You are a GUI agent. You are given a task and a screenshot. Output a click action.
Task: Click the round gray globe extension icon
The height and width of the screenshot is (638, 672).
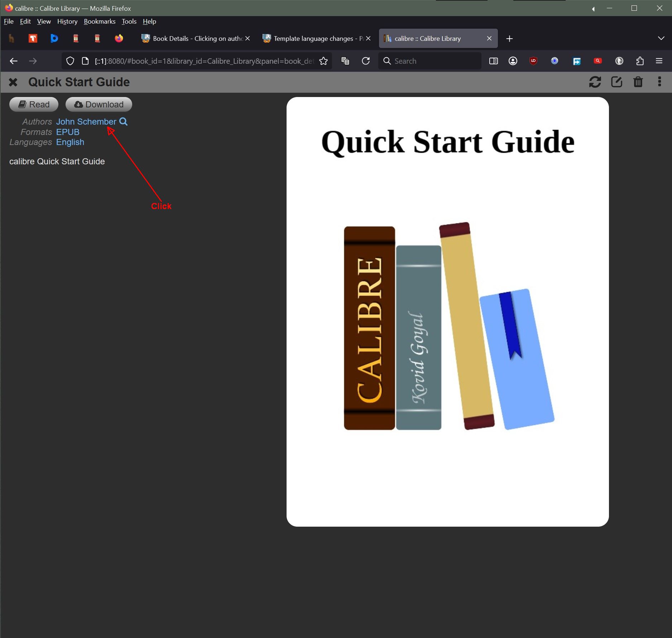pyautogui.click(x=619, y=61)
